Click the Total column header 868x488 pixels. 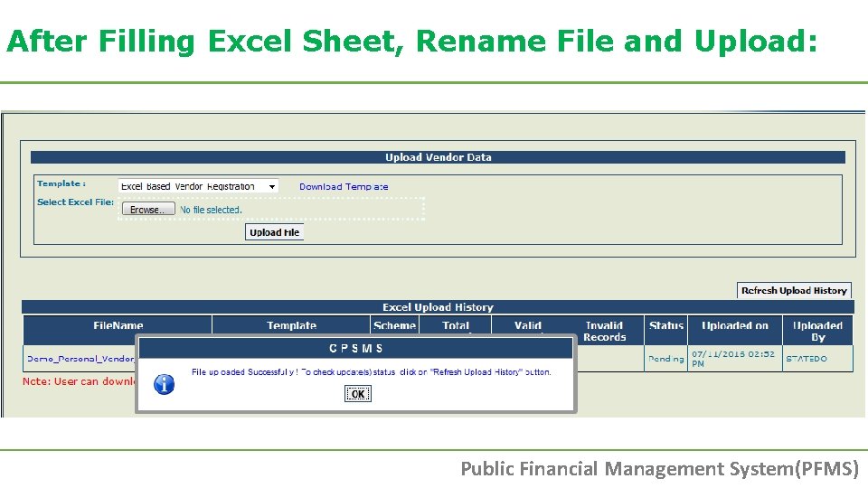[456, 325]
